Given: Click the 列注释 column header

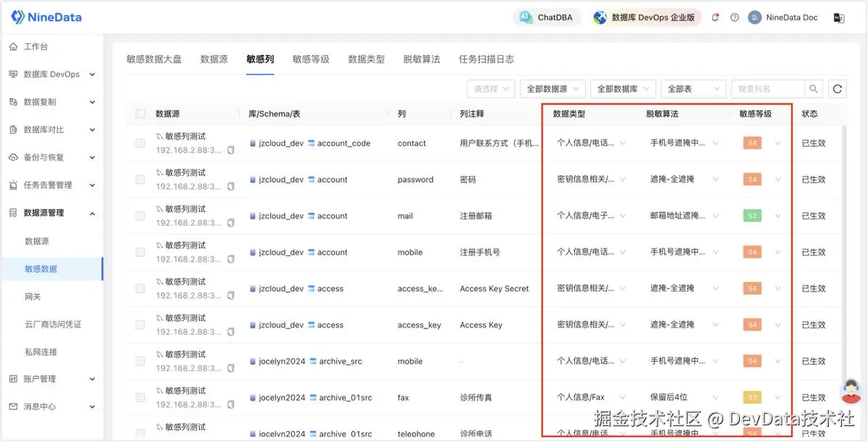Looking at the screenshot, I should (472, 114).
